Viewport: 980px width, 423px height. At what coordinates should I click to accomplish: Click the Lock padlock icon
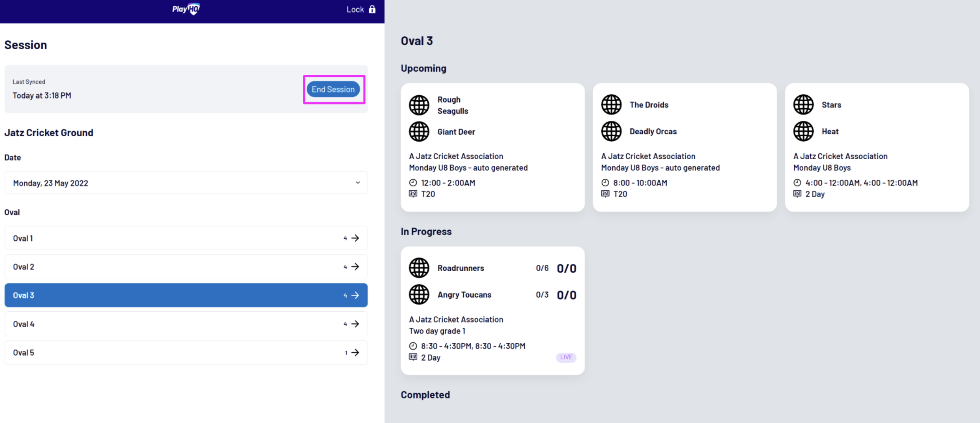click(372, 9)
